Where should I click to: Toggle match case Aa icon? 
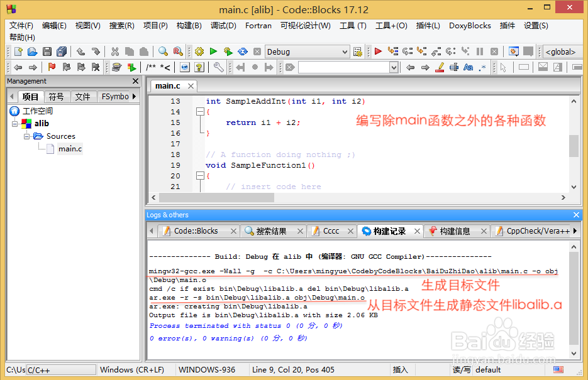tap(468, 67)
